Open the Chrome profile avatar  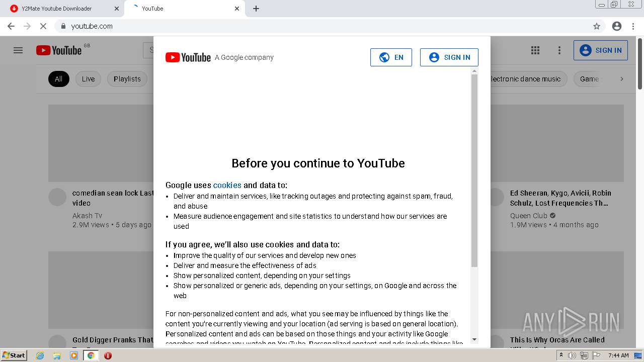[x=617, y=26]
